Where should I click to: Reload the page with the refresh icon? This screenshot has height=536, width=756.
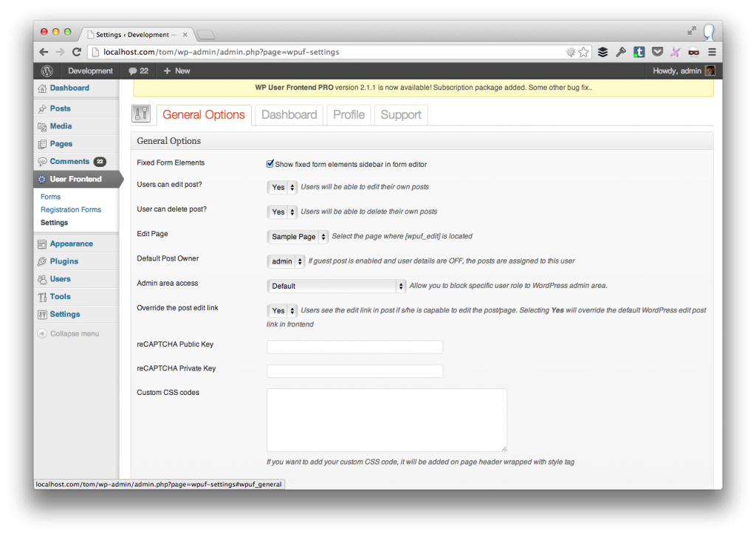click(x=77, y=52)
